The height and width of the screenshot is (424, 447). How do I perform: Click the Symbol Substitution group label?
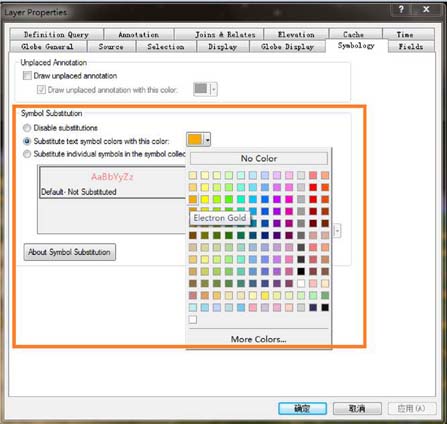click(x=51, y=113)
